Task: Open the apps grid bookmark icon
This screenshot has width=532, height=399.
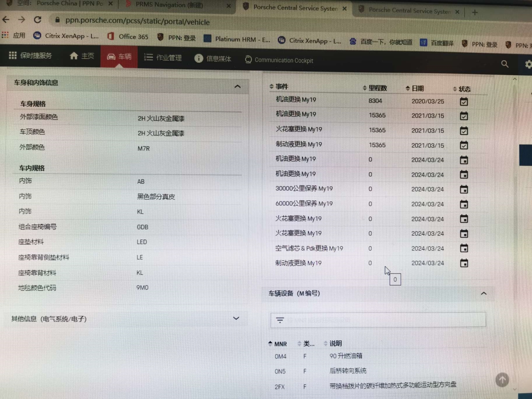Action: pyautogui.click(x=5, y=35)
